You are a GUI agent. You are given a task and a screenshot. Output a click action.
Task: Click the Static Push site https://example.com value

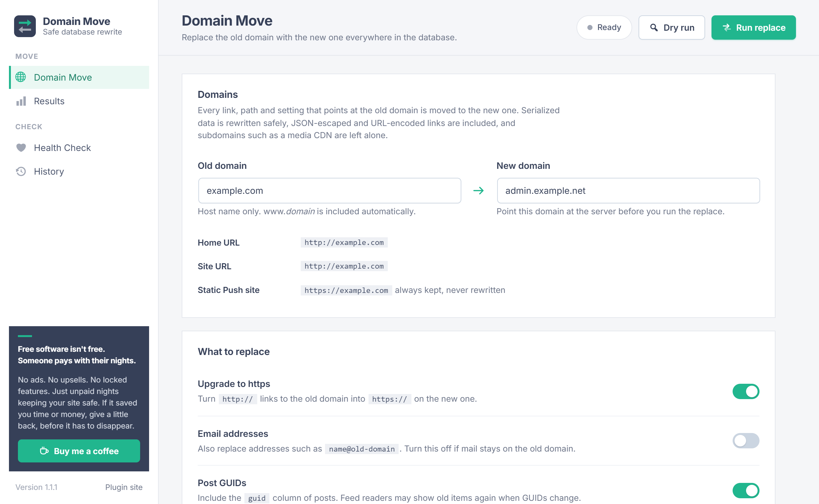(346, 290)
